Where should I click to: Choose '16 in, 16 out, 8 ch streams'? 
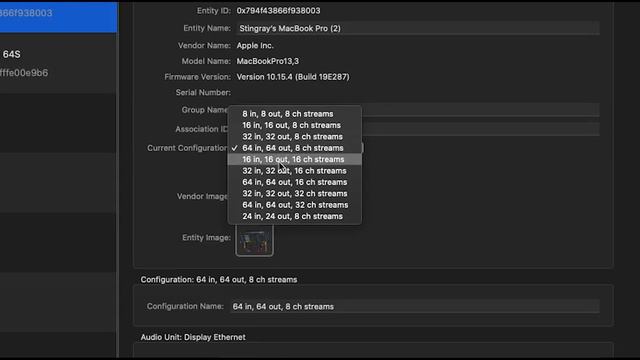(x=294, y=125)
